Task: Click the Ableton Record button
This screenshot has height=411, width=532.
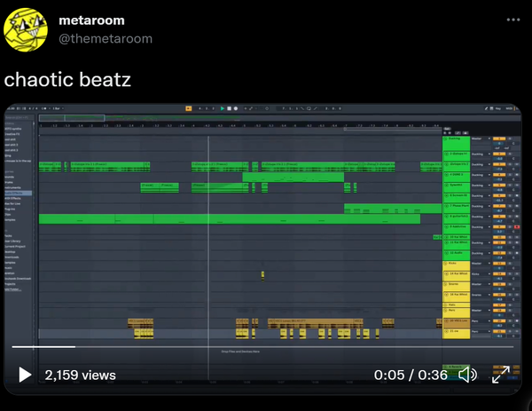Action: click(x=236, y=108)
